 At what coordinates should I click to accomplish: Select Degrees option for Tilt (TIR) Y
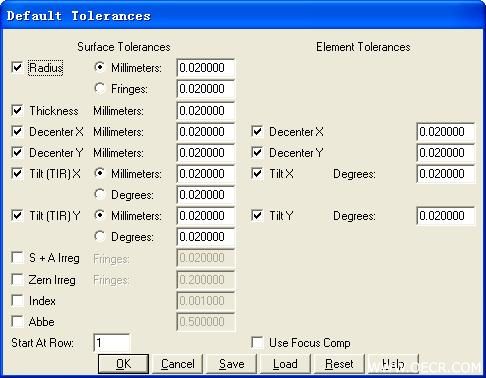point(100,236)
